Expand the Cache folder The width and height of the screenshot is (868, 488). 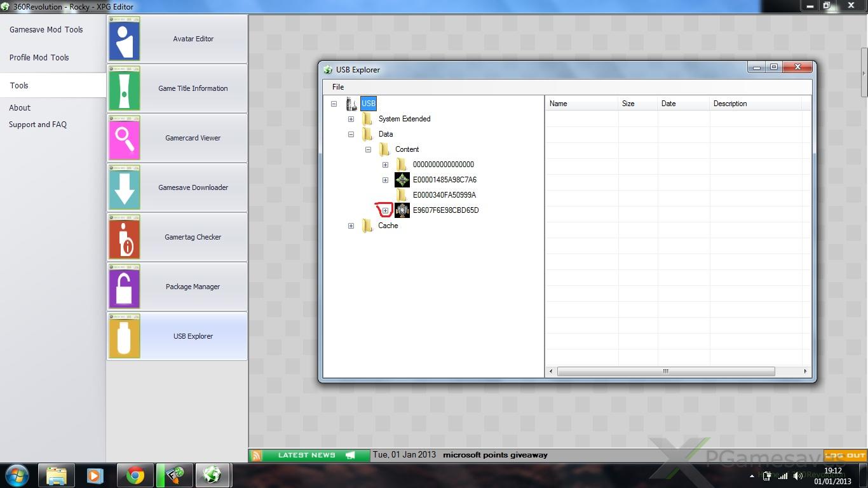click(351, 226)
